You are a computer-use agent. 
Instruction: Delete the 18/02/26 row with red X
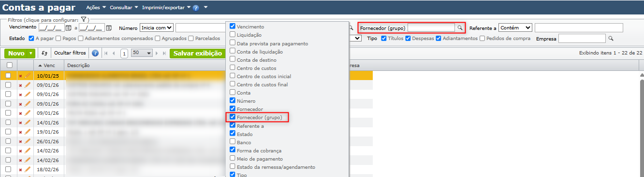click(x=20, y=170)
